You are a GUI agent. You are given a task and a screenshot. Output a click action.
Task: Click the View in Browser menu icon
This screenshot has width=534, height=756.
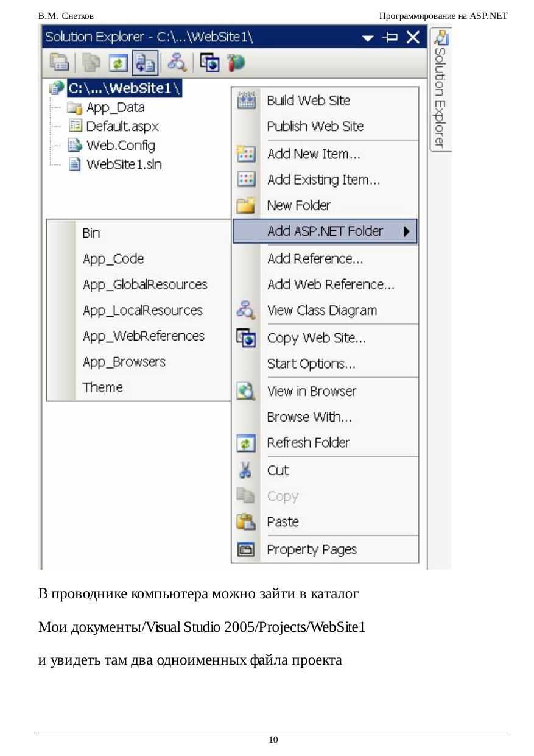pos(245,391)
